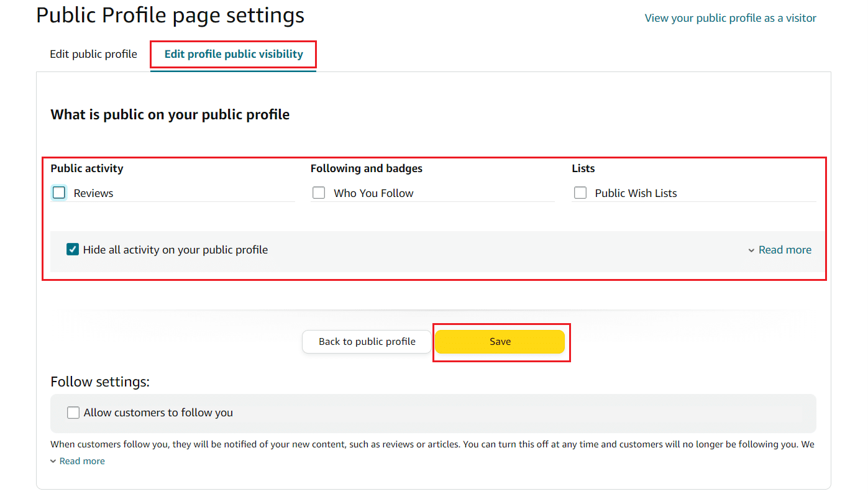The width and height of the screenshot is (868, 494).
Task: Uncheck the Hide all activity checkbox
Action: (x=73, y=250)
